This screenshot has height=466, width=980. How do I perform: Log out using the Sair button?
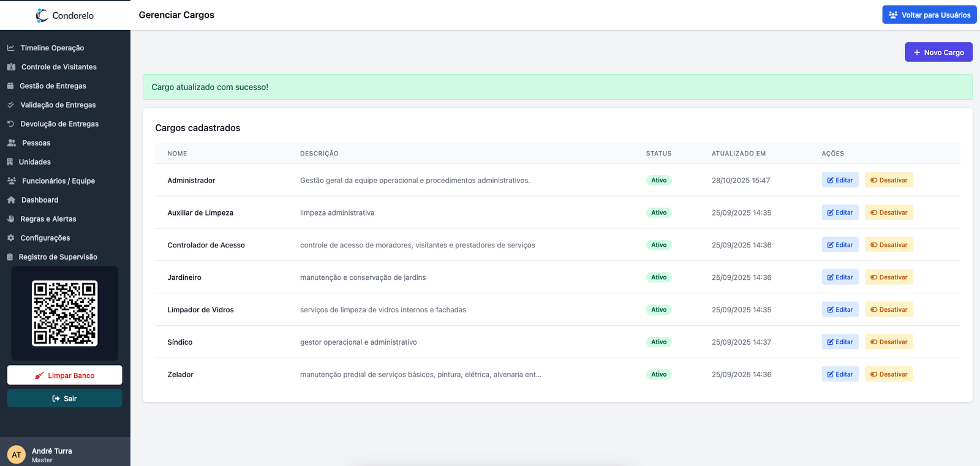point(64,399)
